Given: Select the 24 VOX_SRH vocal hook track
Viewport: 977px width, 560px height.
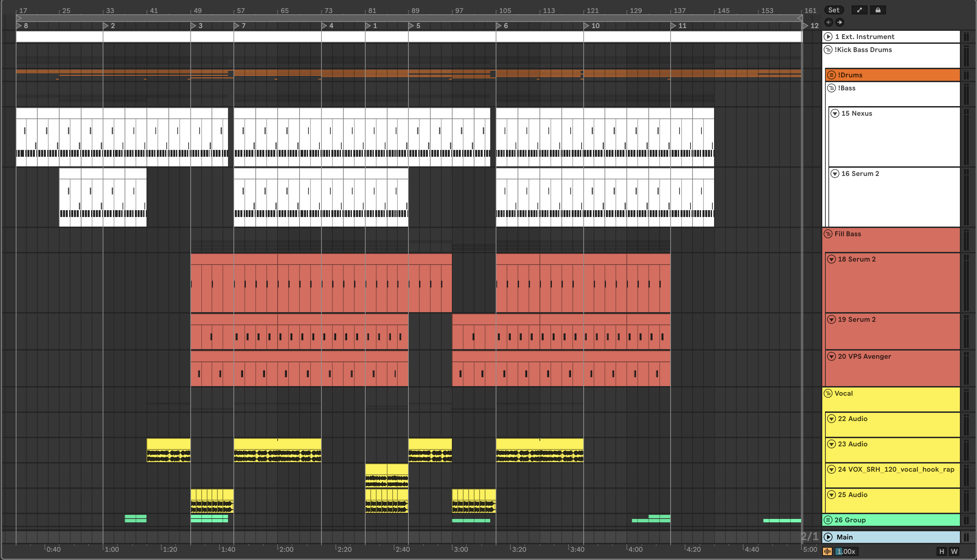Looking at the screenshot, I should [x=896, y=470].
